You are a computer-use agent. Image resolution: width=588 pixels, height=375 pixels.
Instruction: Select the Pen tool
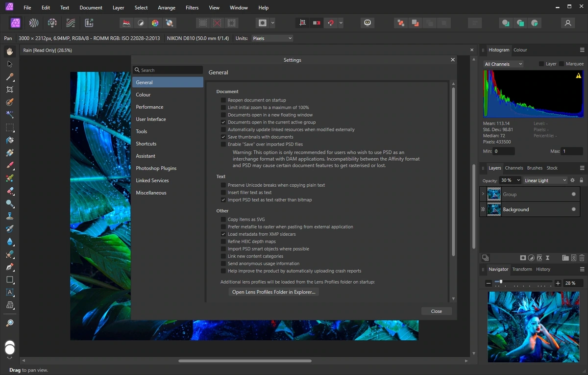coord(10,267)
